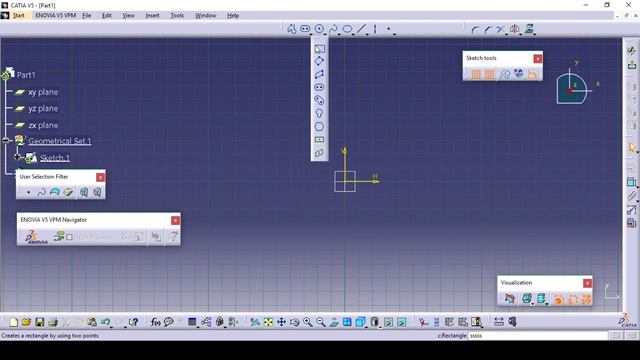Expand the Sketch.1 tree node
The width and height of the screenshot is (640, 360).
pos(17,157)
